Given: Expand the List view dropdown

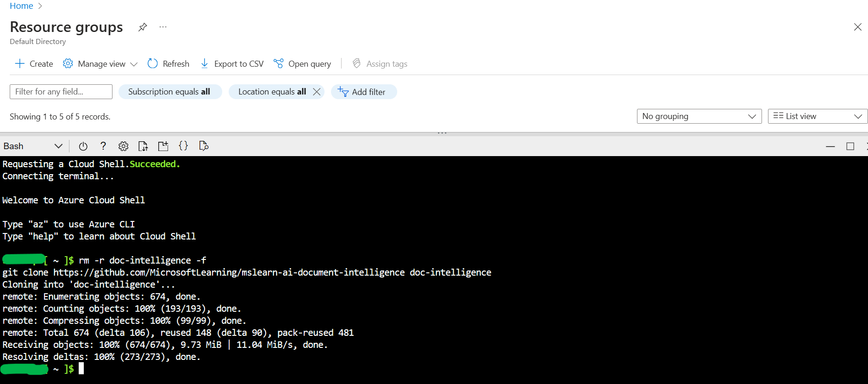Looking at the screenshot, I should pos(818,116).
